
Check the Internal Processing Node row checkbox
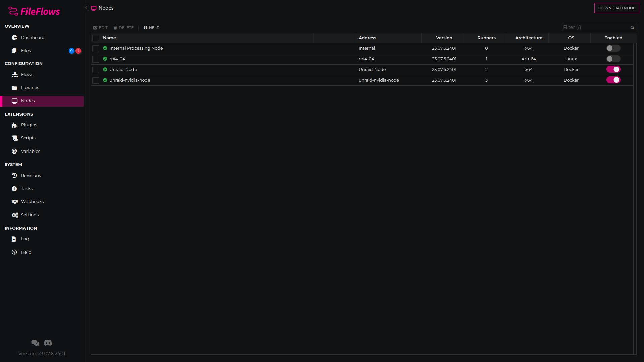(96, 49)
